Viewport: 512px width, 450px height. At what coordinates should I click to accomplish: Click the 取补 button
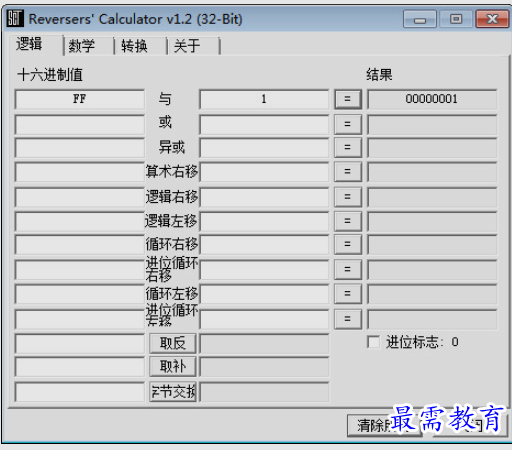click(173, 367)
